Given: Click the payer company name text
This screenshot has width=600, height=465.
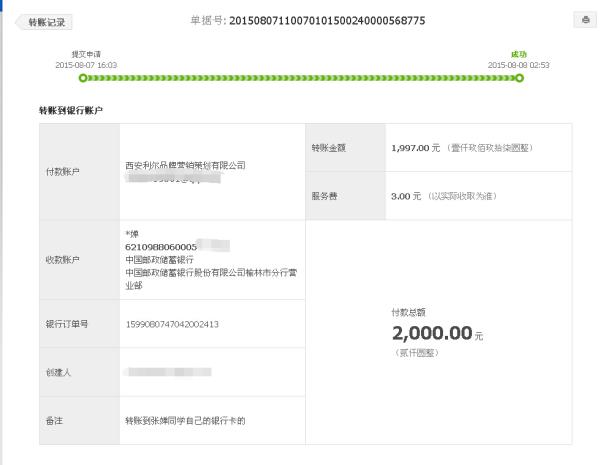Looking at the screenshot, I should pyautogui.click(x=186, y=165).
